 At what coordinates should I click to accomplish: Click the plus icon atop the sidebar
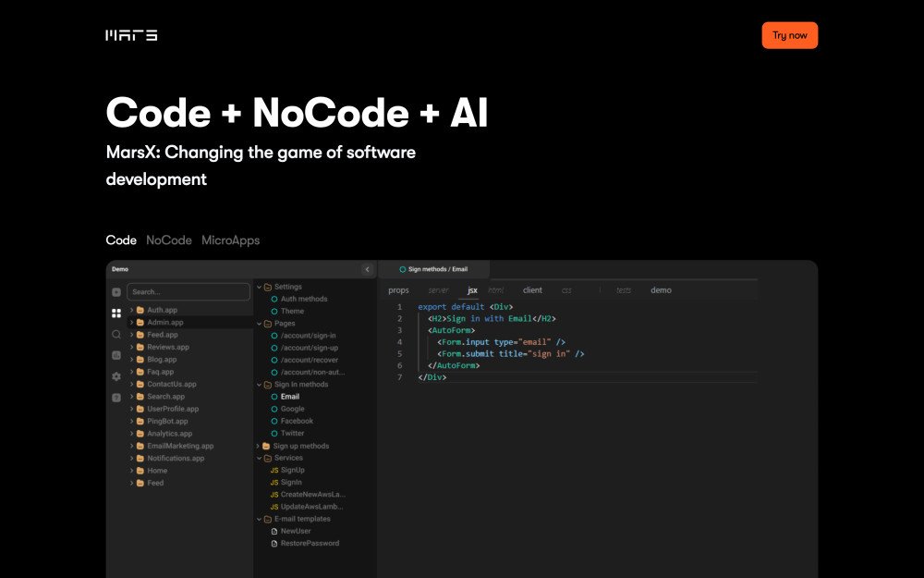point(116,292)
